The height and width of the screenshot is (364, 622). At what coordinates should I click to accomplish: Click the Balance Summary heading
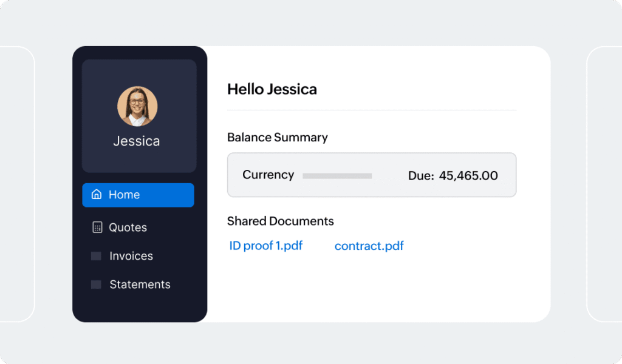[277, 137]
